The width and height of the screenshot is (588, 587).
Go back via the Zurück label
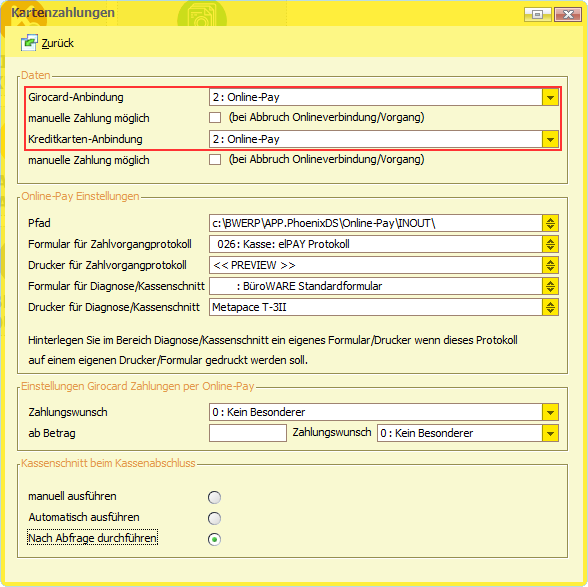[58, 44]
